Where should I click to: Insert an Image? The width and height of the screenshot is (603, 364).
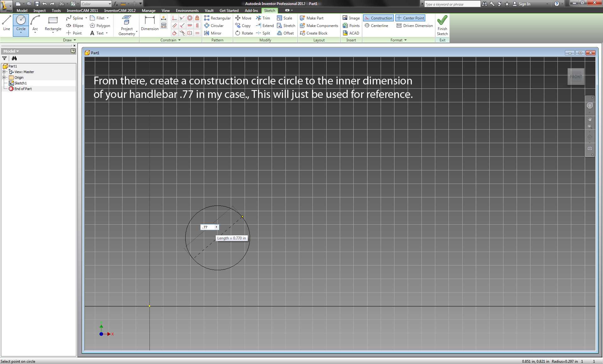click(x=351, y=18)
